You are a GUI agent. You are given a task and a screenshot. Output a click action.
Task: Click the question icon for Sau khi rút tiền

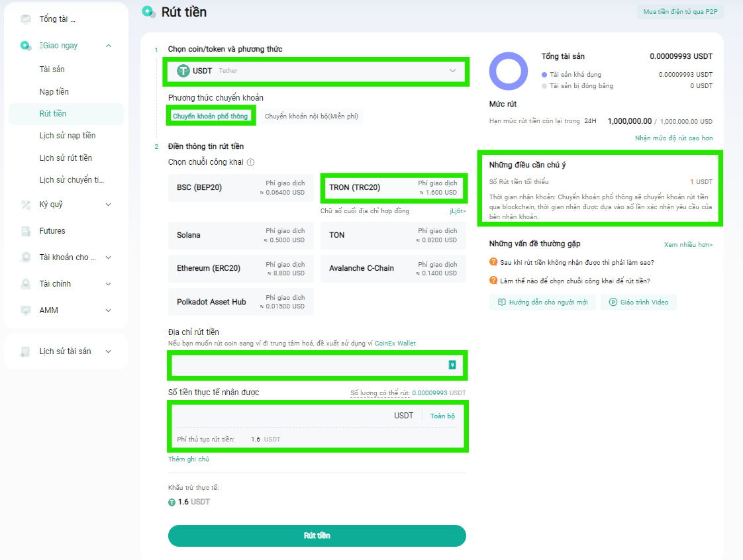493,262
